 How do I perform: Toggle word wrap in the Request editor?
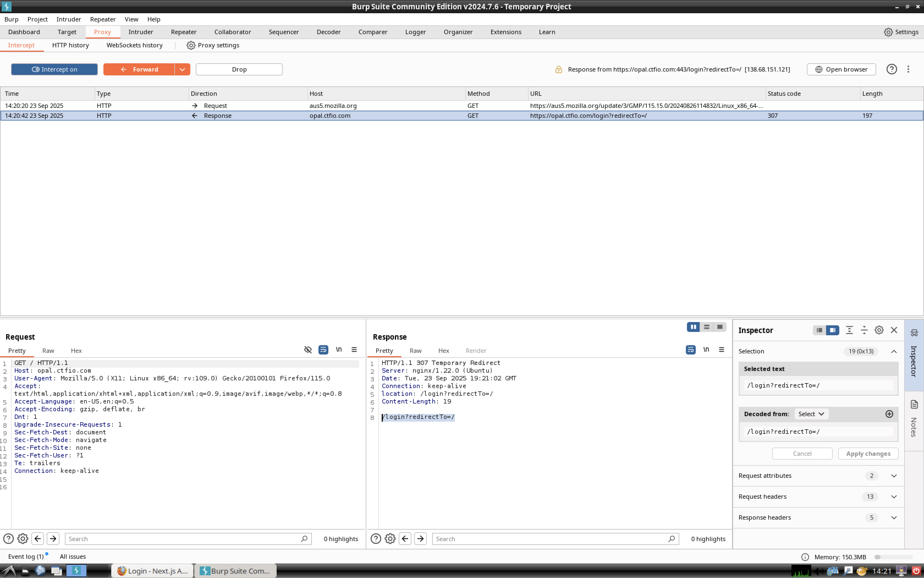point(323,350)
